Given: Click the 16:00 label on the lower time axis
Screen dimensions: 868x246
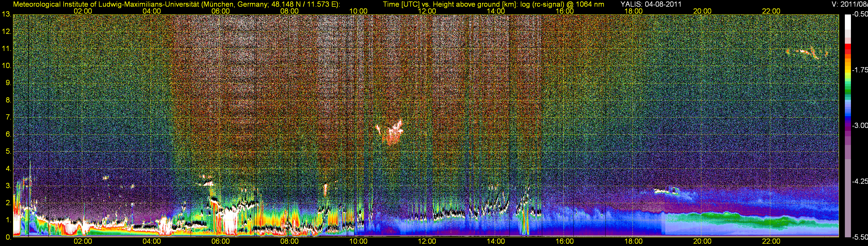Looking at the screenshot, I should click(x=565, y=241).
